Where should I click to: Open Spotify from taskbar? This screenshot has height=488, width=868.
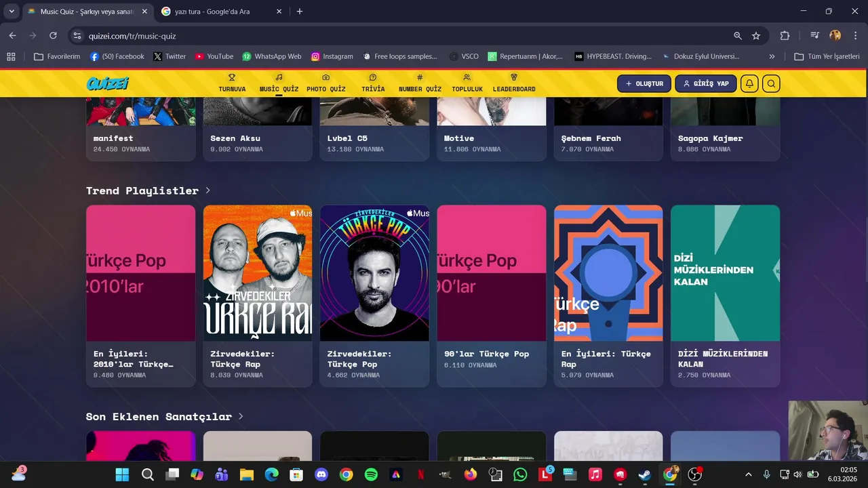[371, 474]
